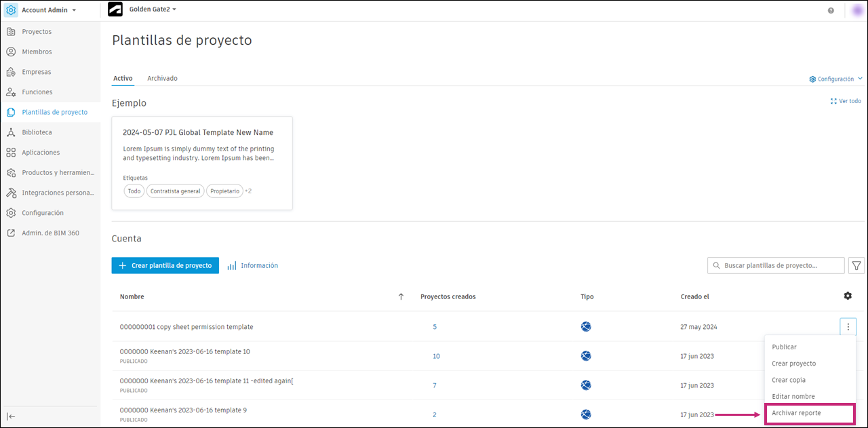
Task: Collapse the left sidebar with arrow icon
Action: click(11, 416)
